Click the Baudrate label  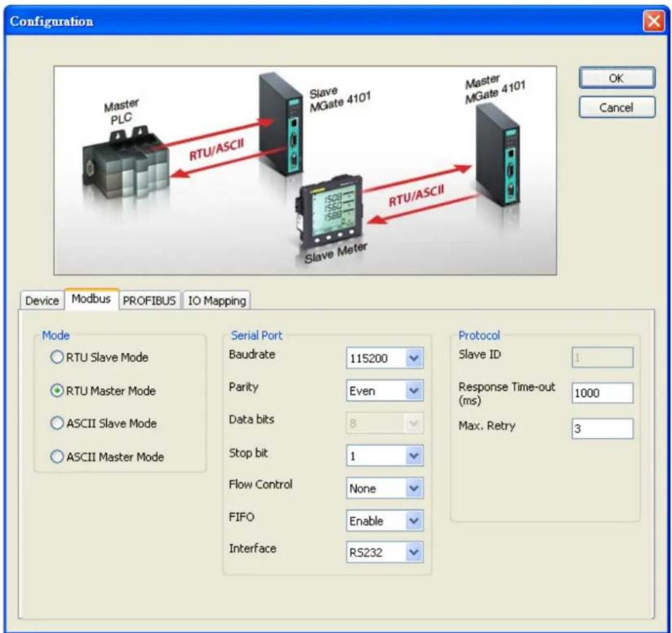click(x=252, y=354)
